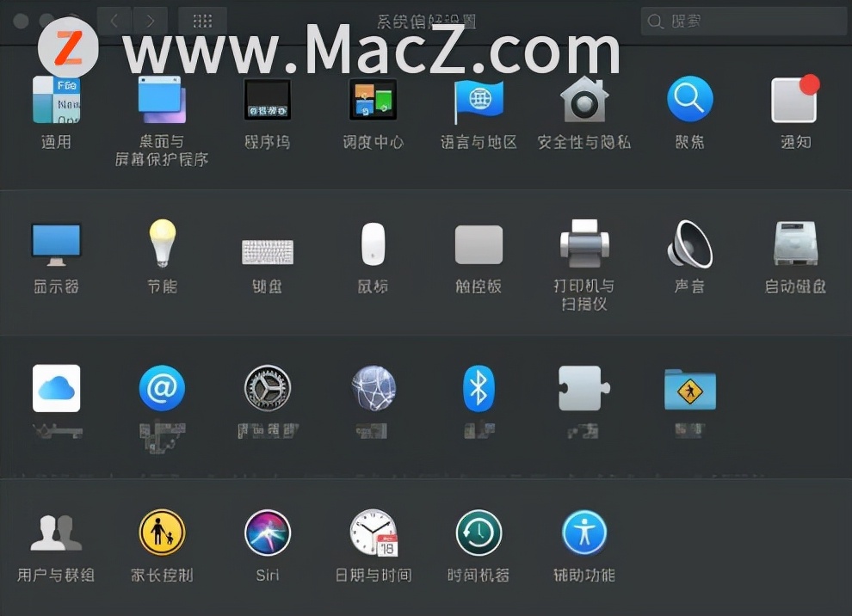
Task: Open the 蓝牙 (Bluetooth) settings
Action: pyautogui.click(x=478, y=387)
